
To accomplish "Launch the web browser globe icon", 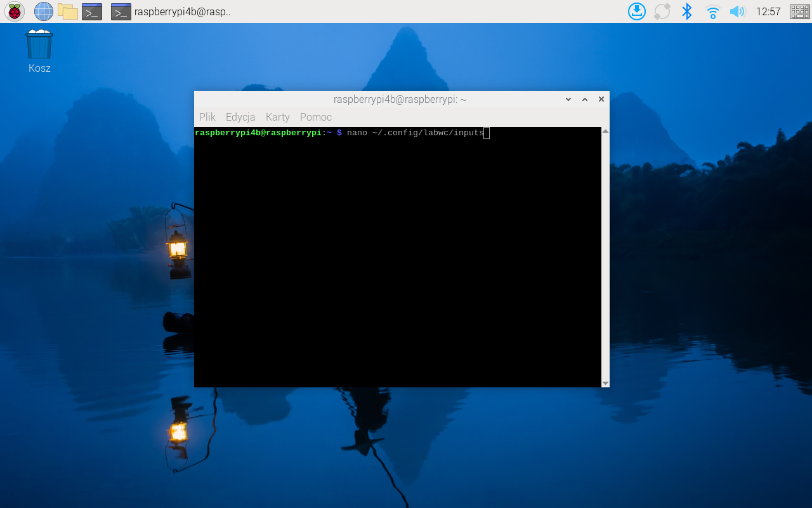I will click(x=43, y=11).
